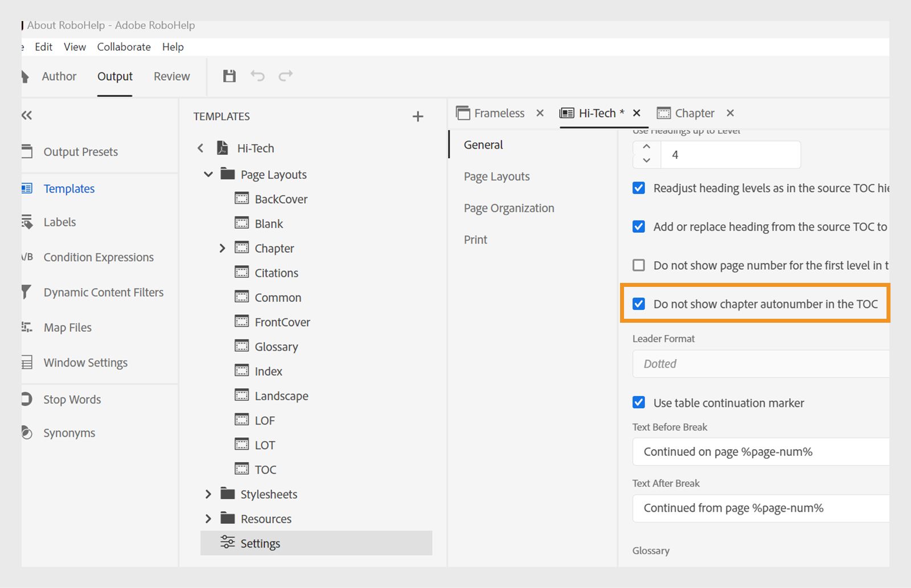Switch to the Review tab
The width and height of the screenshot is (911, 588).
171,76
